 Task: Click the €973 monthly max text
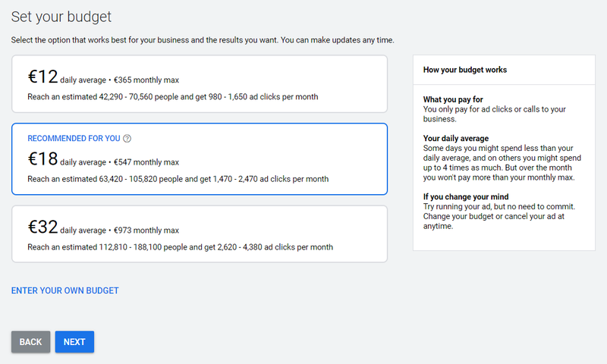pos(146,231)
